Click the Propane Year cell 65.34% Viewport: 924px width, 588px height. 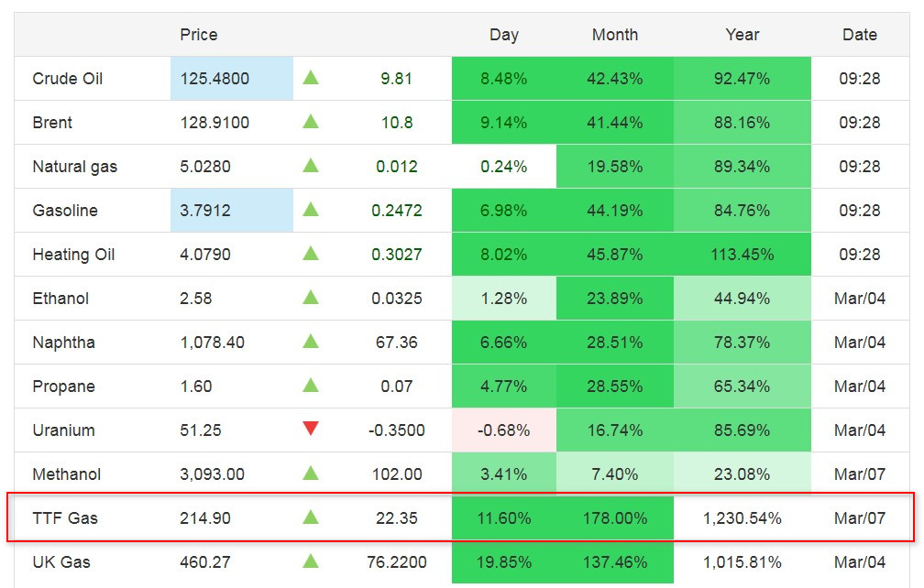[742, 387]
